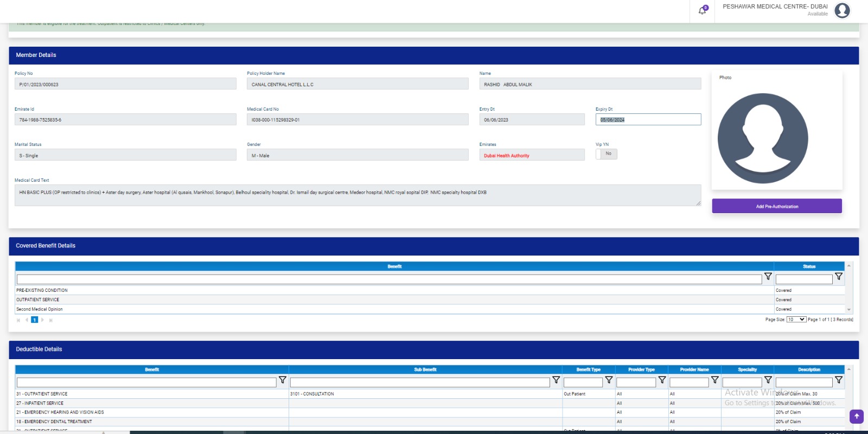The width and height of the screenshot is (868, 434).
Task: Click the Expiry Dt input field
Action: pyautogui.click(x=648, y=120)
